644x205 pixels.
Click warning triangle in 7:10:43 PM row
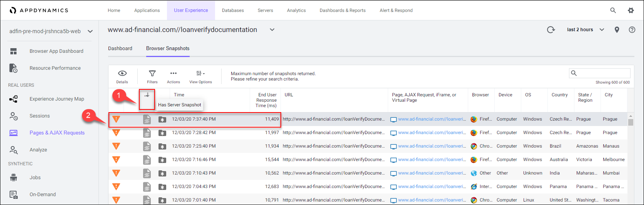116,173
